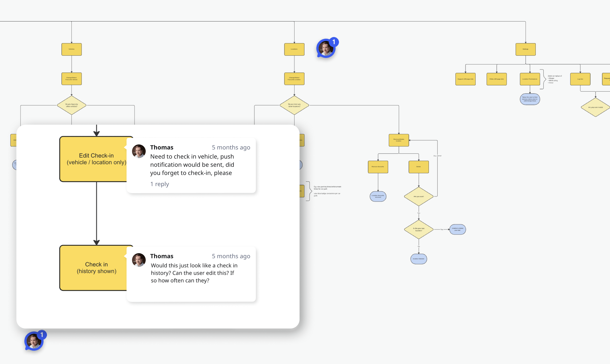Select the Change/Select Favourite Location node

click(x=294, y=79)
